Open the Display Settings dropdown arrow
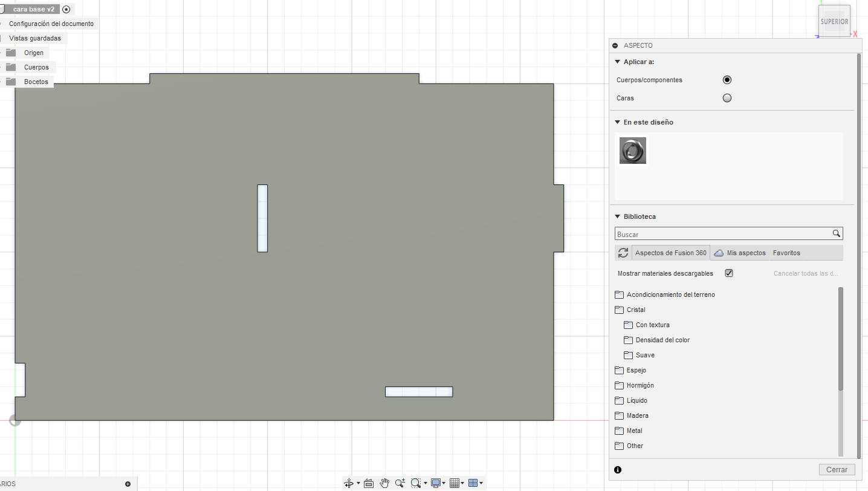868x491 pixels. [444, 483]
